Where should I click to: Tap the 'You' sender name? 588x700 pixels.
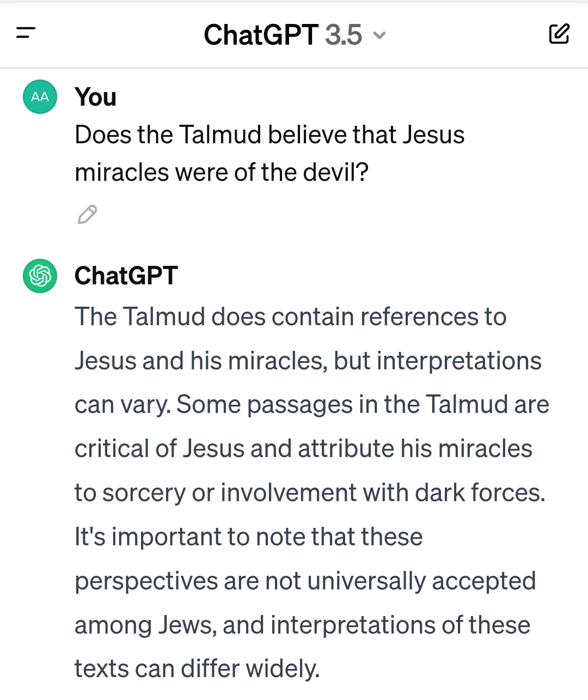(96, 97)
